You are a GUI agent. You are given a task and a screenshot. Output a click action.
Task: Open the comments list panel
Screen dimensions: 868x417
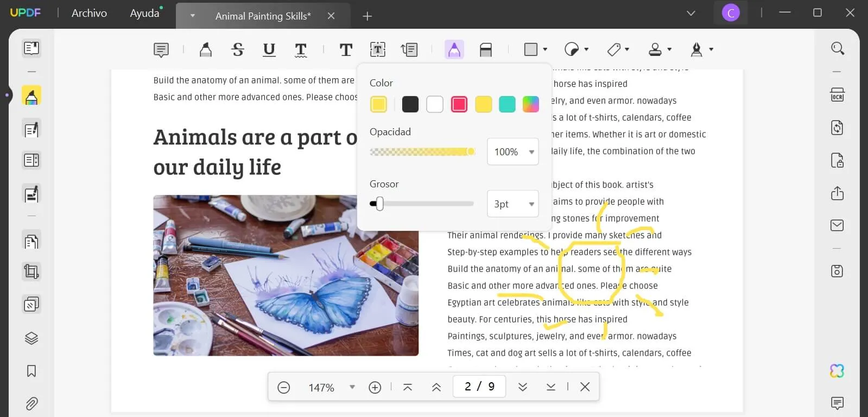click(x=838, y=403)
